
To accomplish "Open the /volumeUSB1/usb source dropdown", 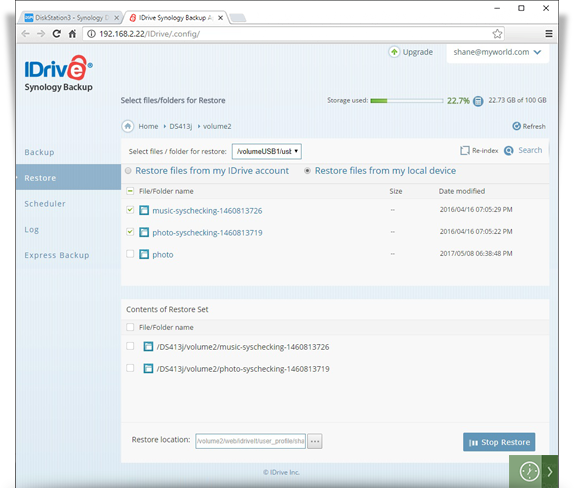I will pos(266,151).
